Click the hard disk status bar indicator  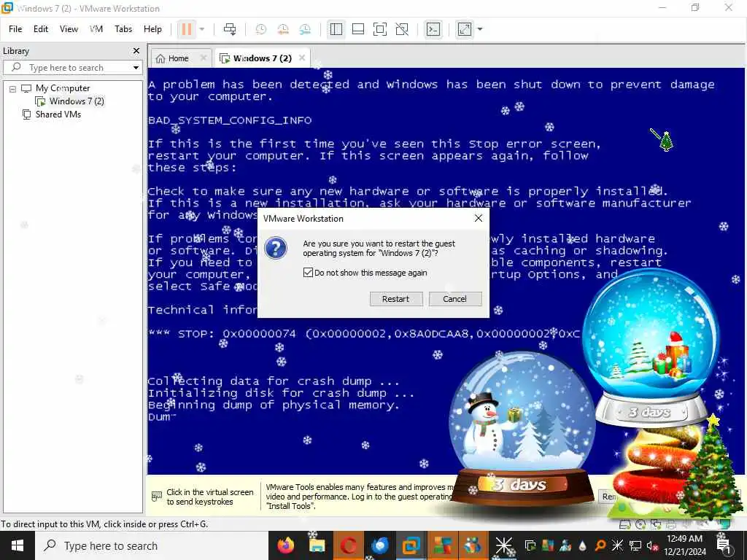point(624,525)
